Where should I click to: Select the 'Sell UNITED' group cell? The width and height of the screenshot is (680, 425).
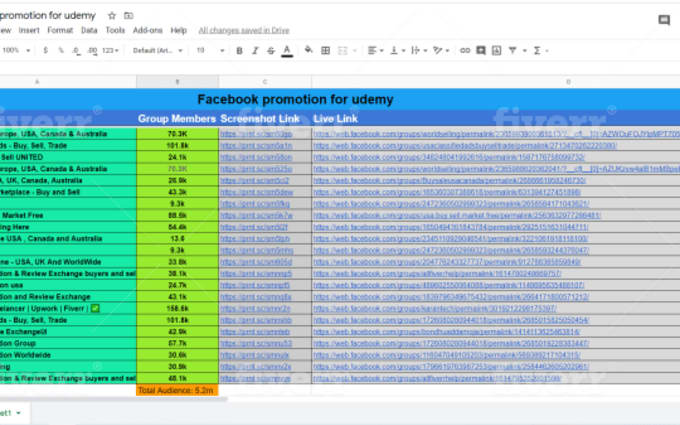(68, 157)
